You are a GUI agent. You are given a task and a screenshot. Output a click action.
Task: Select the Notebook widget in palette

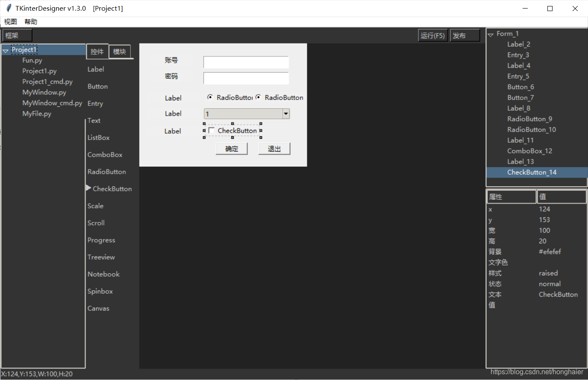104,274
